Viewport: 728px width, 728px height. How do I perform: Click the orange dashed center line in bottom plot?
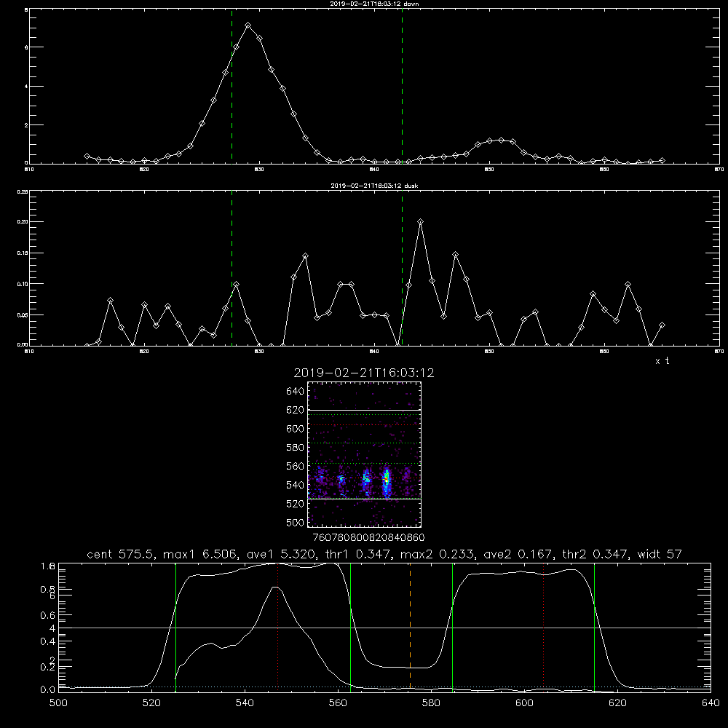(410, 628)
